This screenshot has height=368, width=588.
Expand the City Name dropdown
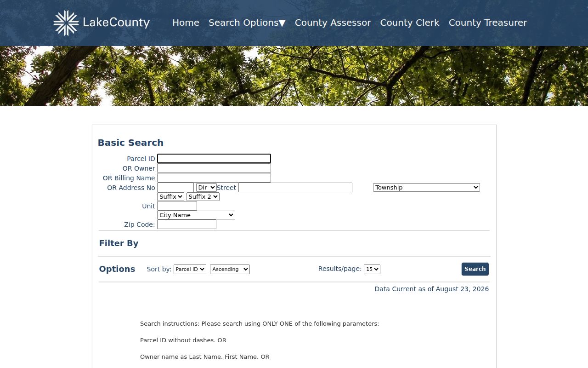pyautogui.click(x=196, y=215)
